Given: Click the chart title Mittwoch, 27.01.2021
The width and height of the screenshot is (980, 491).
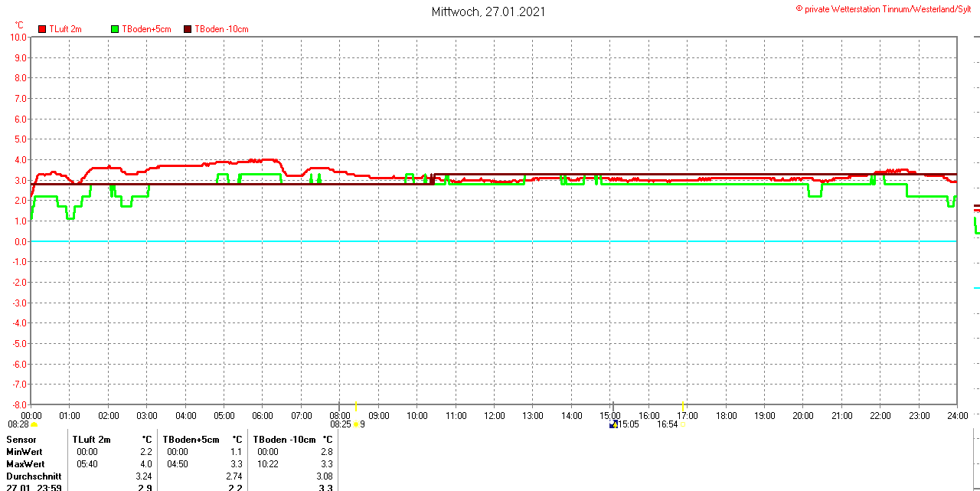Looking at the screenshot, I should [488, 11].
